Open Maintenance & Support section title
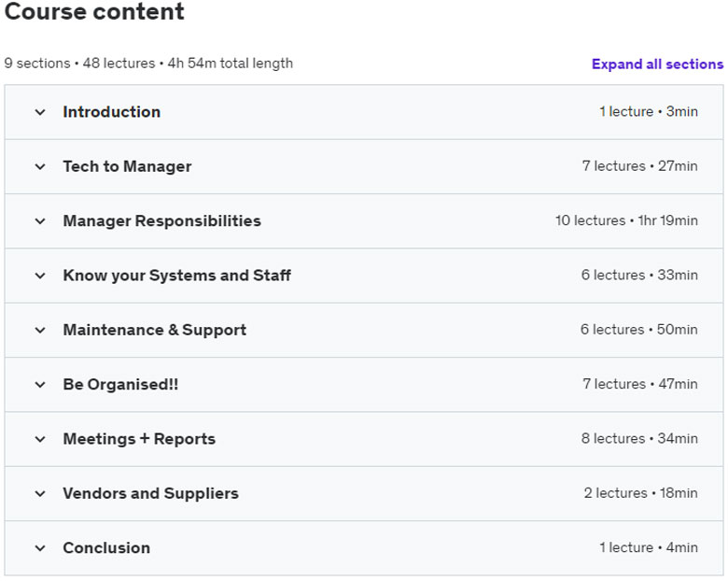Screen dimensions: 728x581 (x=155, y=330)
